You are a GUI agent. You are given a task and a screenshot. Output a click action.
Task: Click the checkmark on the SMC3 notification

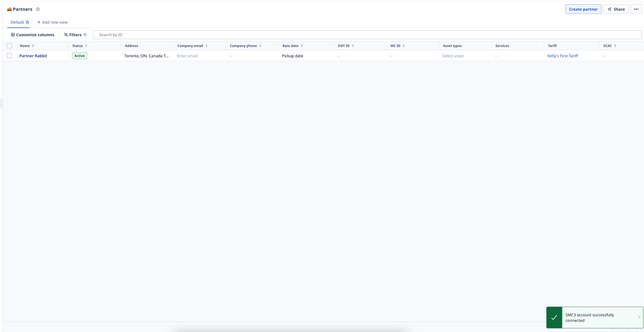(555, 317)
